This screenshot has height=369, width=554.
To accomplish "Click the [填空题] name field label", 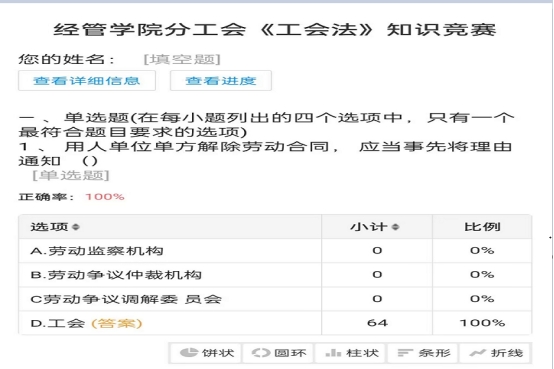I will pyautogui.click(x=182, y=59).
